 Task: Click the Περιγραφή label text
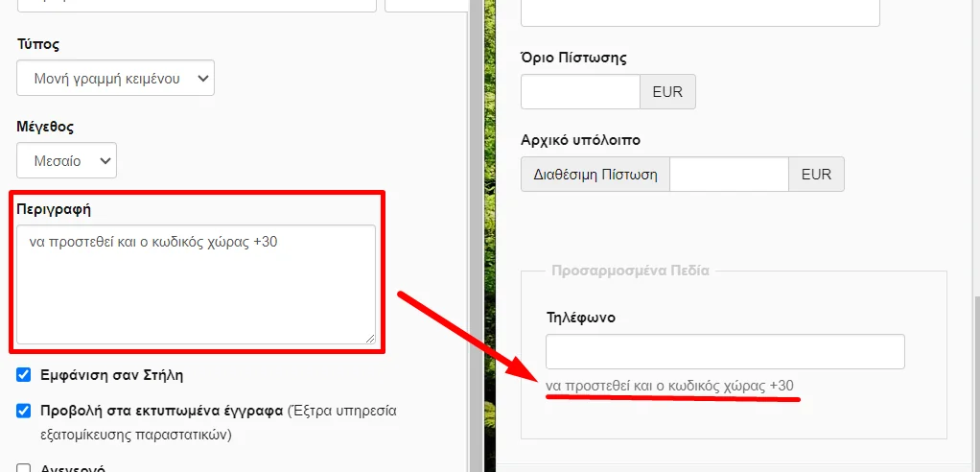point(54,208)
